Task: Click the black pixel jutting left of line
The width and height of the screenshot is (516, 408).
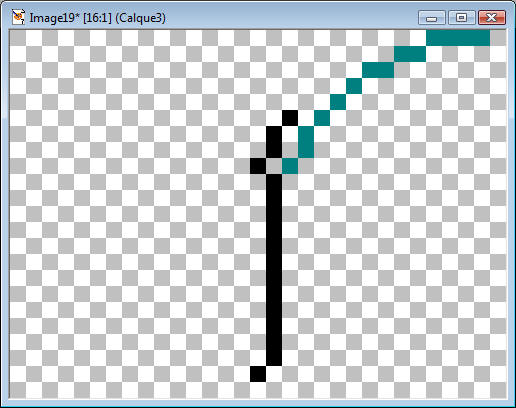Action: click(258, 166)
